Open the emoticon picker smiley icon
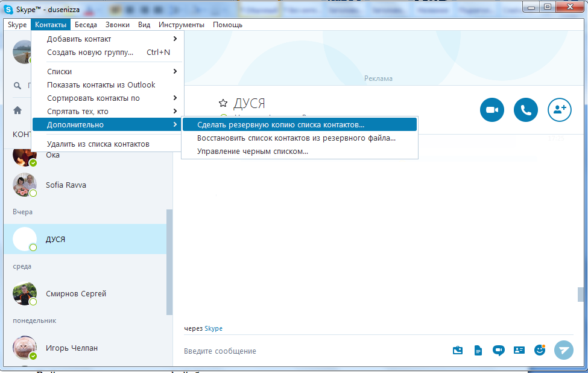Screen dimensions: 588x373 point(540,350)
